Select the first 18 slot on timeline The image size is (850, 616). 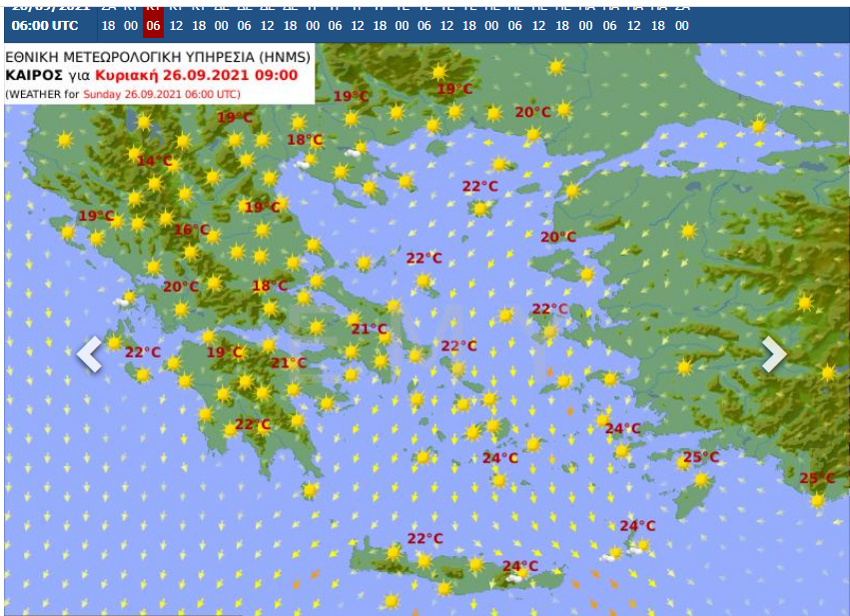click(x=109, y=26)
